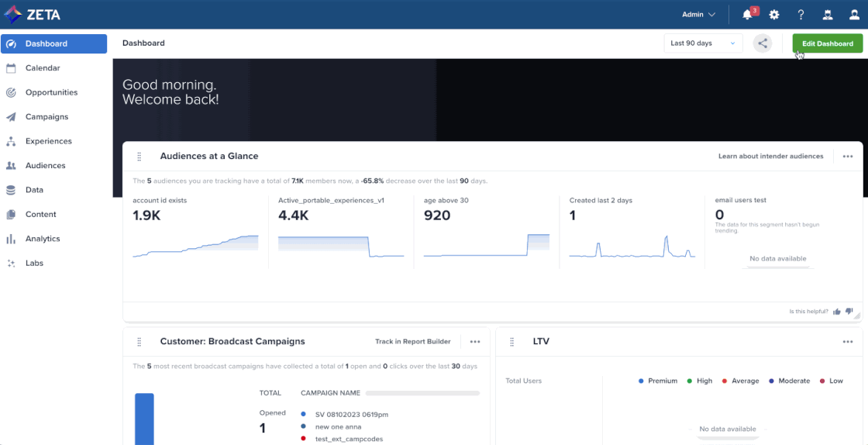Click the help question mark icon
This screenshot has width=868, height=445.
(801, 15)
